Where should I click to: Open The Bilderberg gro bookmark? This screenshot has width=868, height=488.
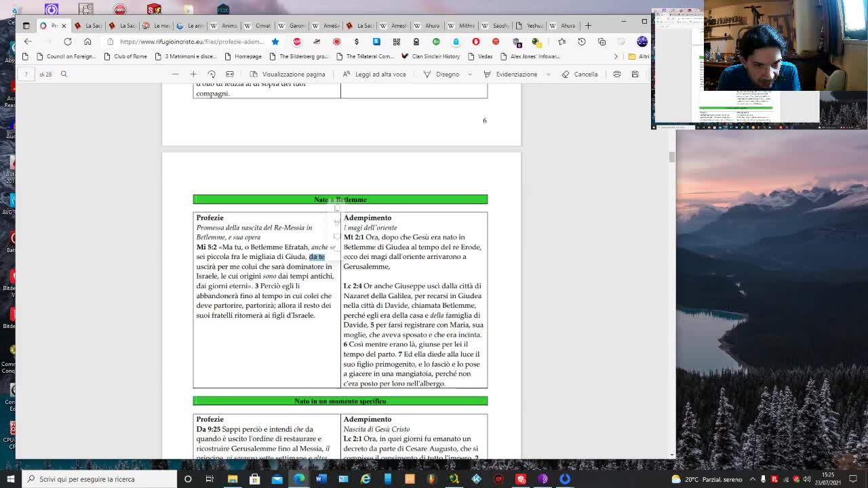[298, 56]
